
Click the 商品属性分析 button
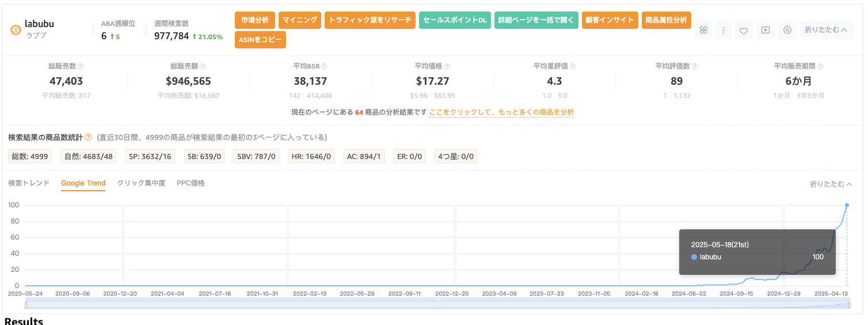point(666,20)
